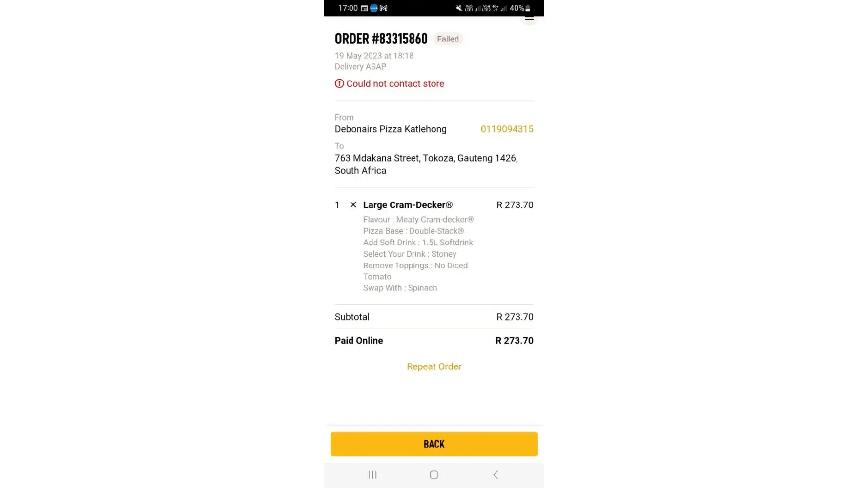Tap the Repeat Order link

point(434,366)
